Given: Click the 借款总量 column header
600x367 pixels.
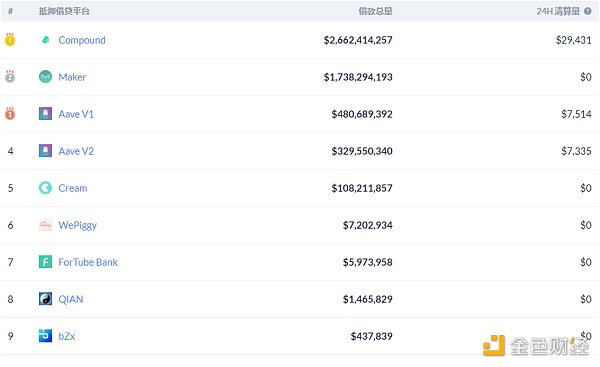Looking at the screenshot, I should 375,11.
